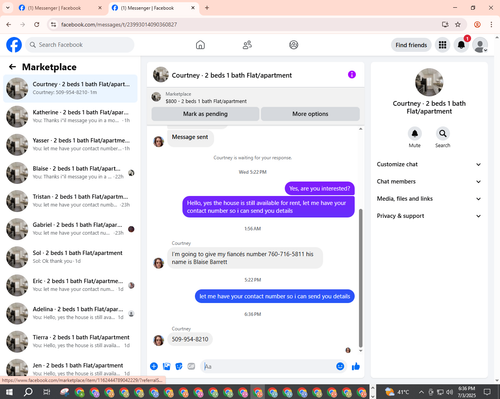Click the 509-954-8210 message bubble
This screenshot has height=399, width=500.
point(190,339)
